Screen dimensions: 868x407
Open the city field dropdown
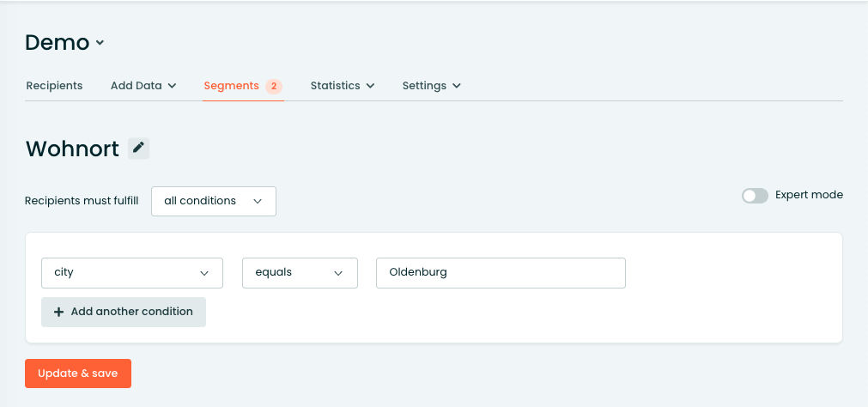click(x=132, y=273)
